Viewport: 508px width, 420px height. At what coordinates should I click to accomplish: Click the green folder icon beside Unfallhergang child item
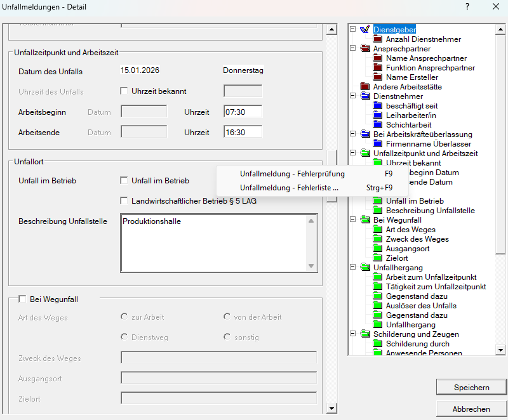click(378, 325)
